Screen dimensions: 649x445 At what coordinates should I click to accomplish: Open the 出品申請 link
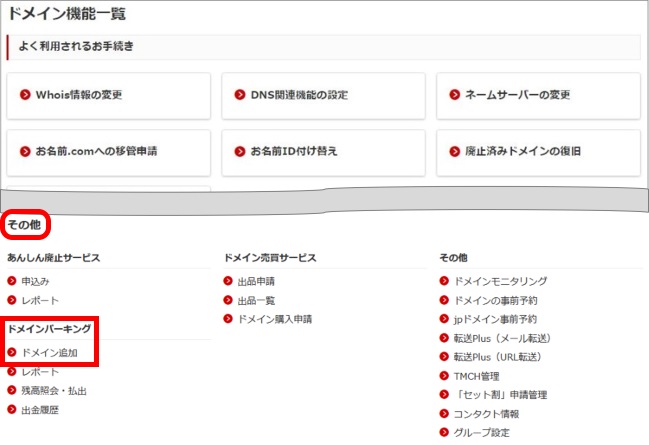point(256,281)
